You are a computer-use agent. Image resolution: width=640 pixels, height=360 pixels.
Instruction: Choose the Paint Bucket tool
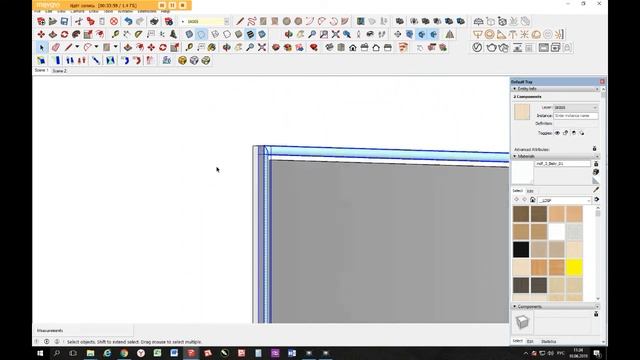(211, 48)
